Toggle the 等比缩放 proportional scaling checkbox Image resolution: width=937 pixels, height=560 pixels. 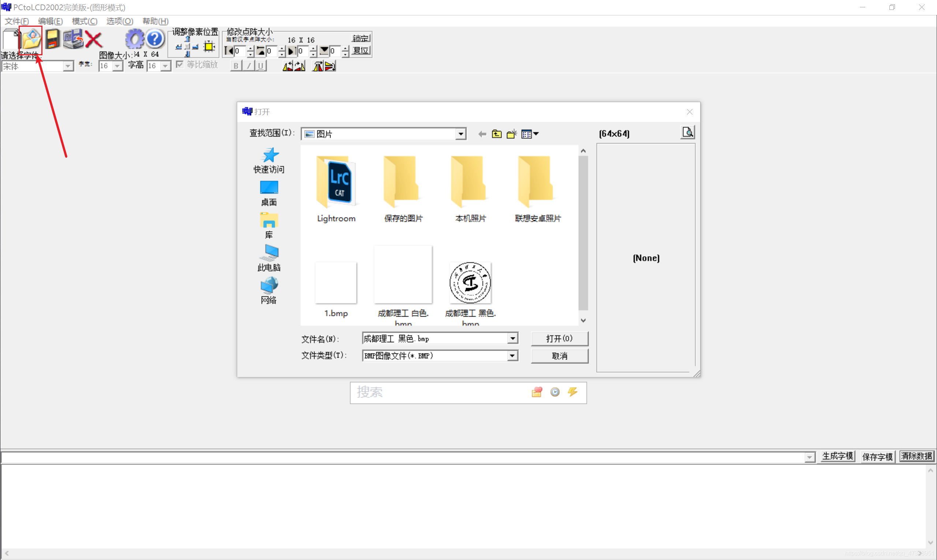pyautogui.click(x=180, y=64)
